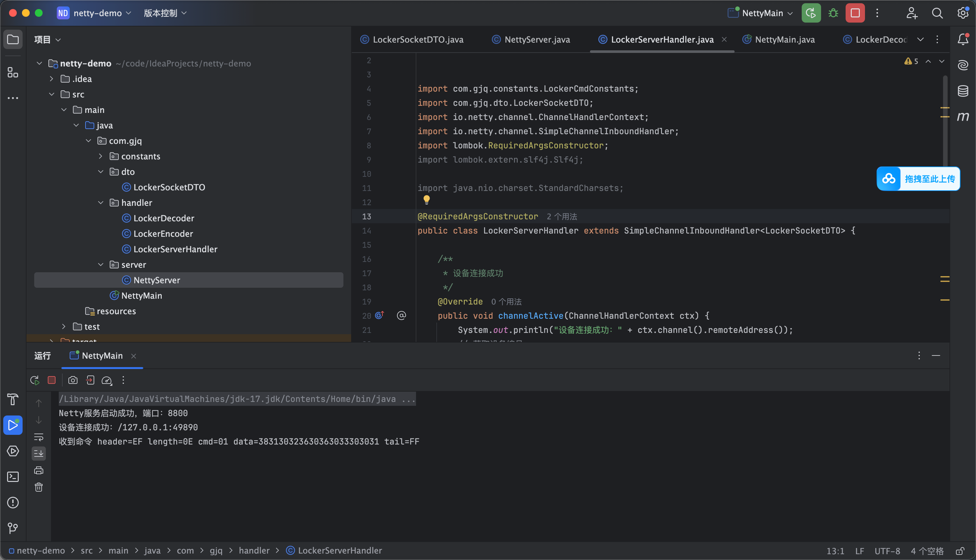Click the 5 warnings inspection indicator
The height and width of the screenshot is (560, 976).
pos(911,61)
